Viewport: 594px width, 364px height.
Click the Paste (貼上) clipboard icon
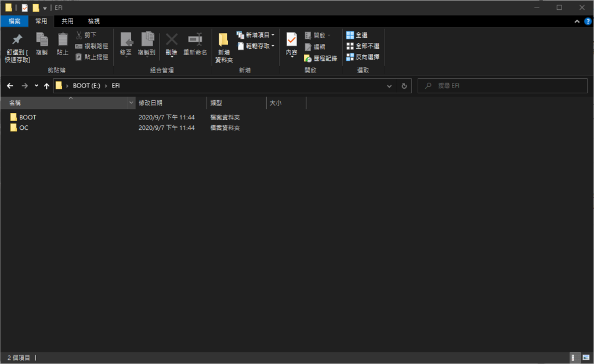pyautogui.click(x=62, y=41)
